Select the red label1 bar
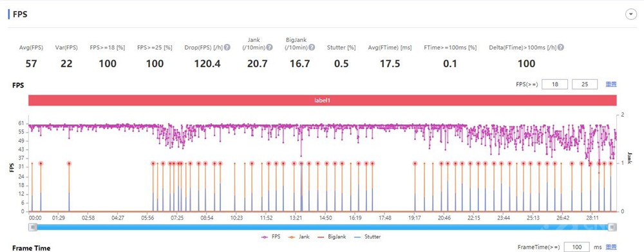This screenshot has width=644, height=252. point(323,101)
